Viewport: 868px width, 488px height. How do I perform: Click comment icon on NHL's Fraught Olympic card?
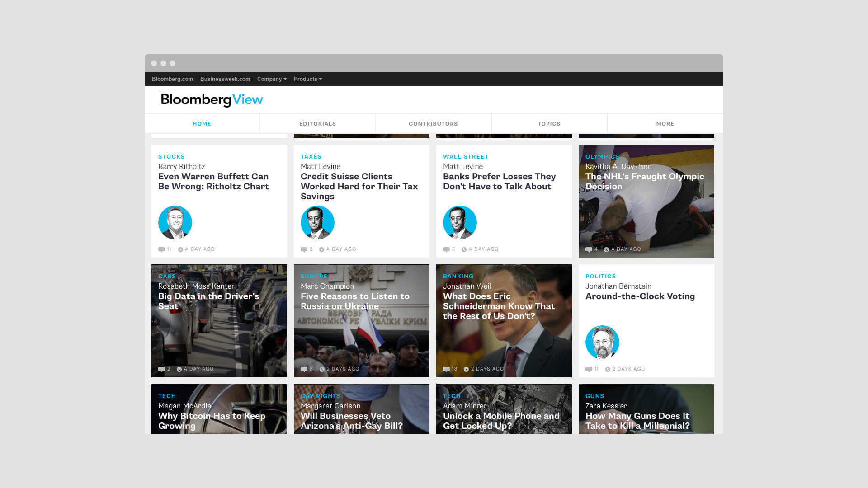[589, 249]
